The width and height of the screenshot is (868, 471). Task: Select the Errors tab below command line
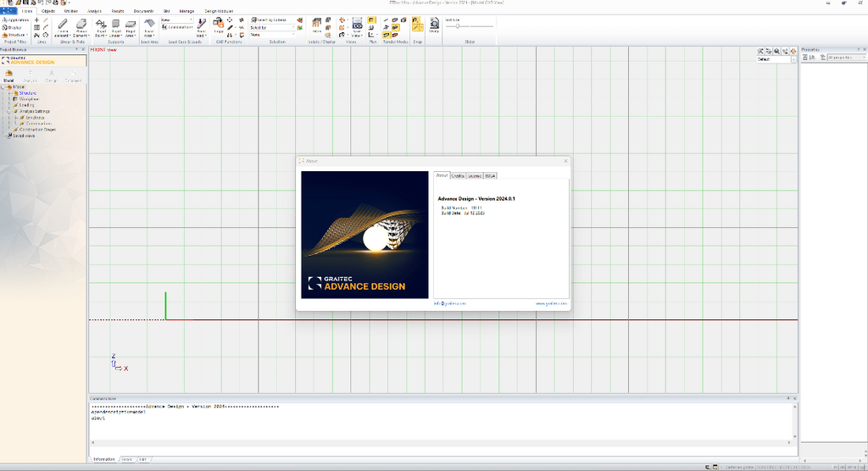tap(127, 459)
